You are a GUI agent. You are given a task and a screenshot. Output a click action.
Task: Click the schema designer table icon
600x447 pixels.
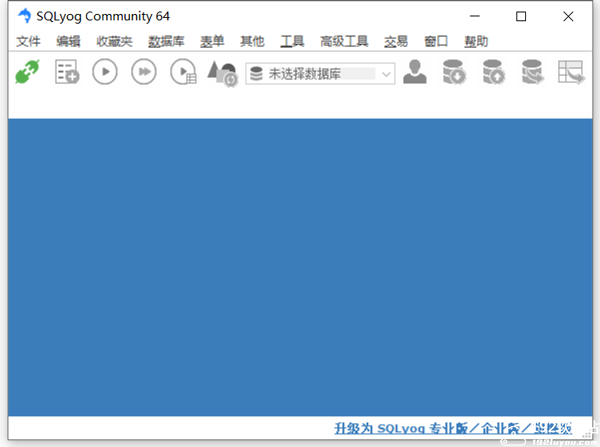click(x=571, y=72)
